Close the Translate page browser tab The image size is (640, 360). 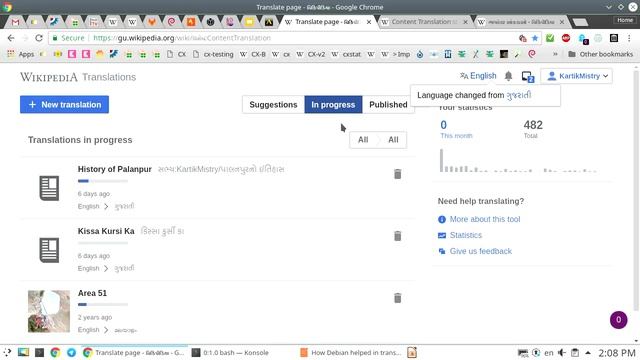tap(369, 22)
